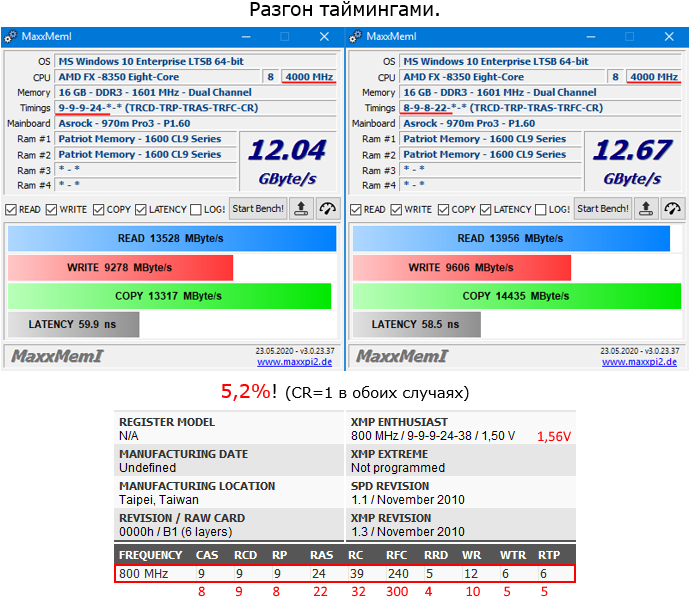691x599 pixels.
Task: Minimize the right MaxxMemI window
Action: pyautogui.click(x=591, y=37)
